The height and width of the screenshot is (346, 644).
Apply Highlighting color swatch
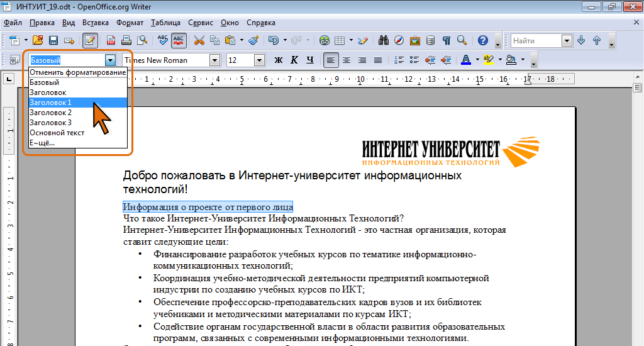coord(488,60)
